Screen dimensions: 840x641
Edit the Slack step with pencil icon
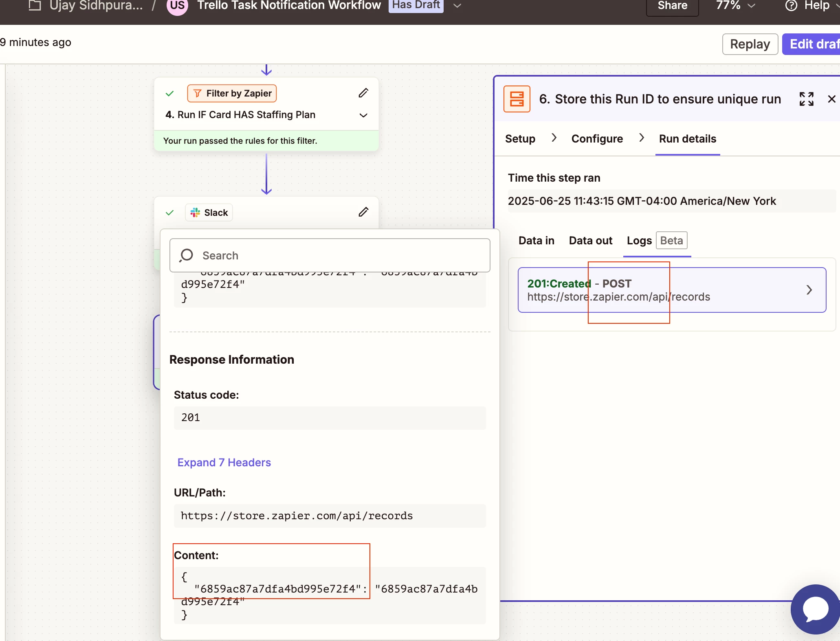(363, 212)
